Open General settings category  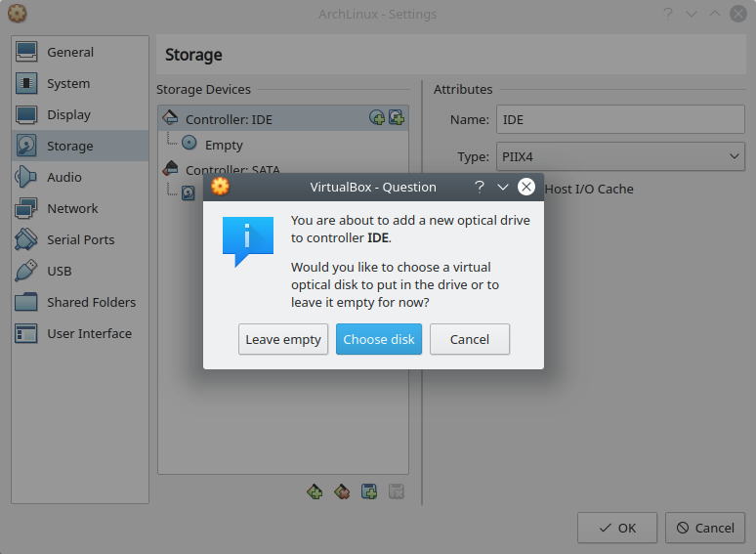pos(80,52)
